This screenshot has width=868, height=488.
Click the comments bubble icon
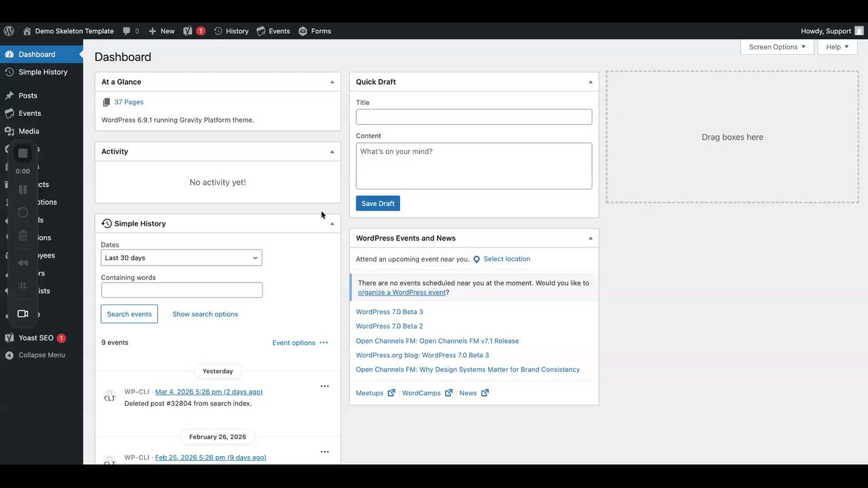[127, 31]
